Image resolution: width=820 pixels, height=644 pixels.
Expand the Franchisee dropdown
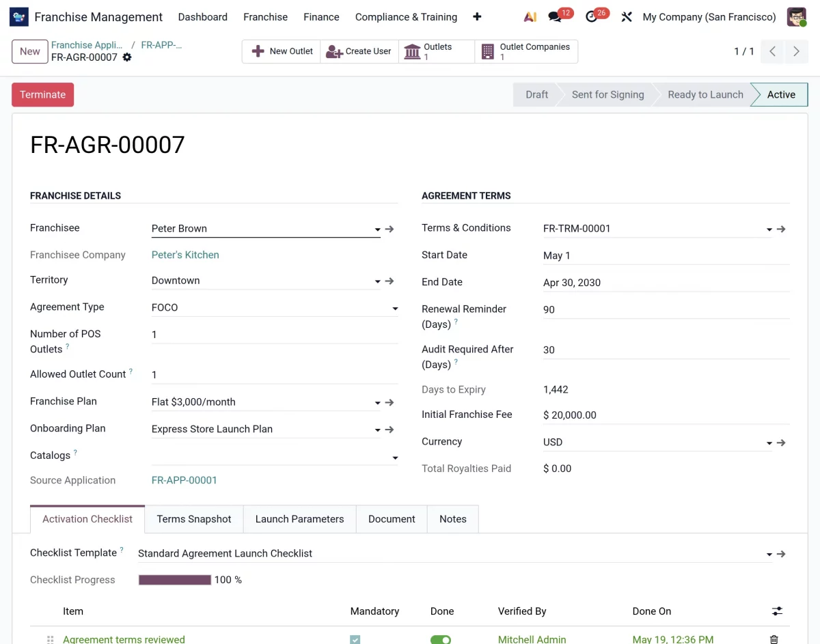(x=378, y=229)
